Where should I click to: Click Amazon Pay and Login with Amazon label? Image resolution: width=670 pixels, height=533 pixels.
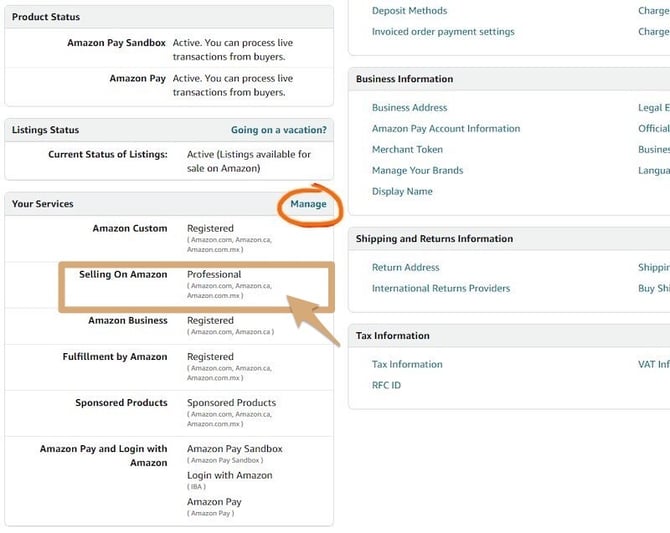pyautogui.click(x=103, y=456)
